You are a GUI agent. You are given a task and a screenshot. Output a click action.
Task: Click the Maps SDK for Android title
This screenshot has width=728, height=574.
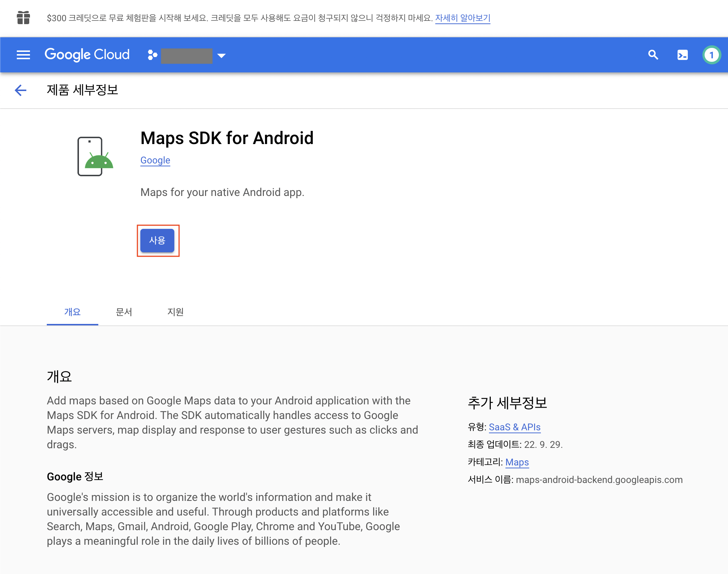pyautogui.click(x=227, y=138)
